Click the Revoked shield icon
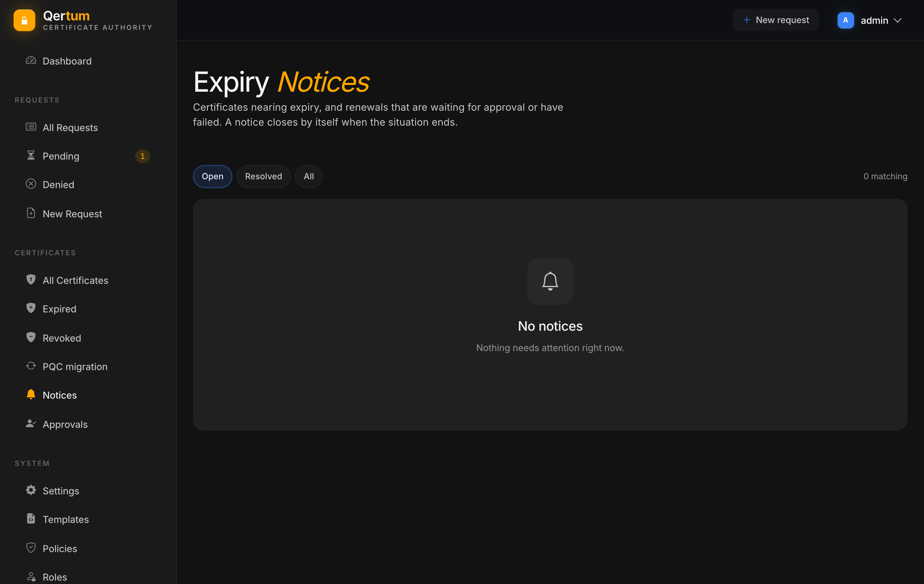 [31, 337]
